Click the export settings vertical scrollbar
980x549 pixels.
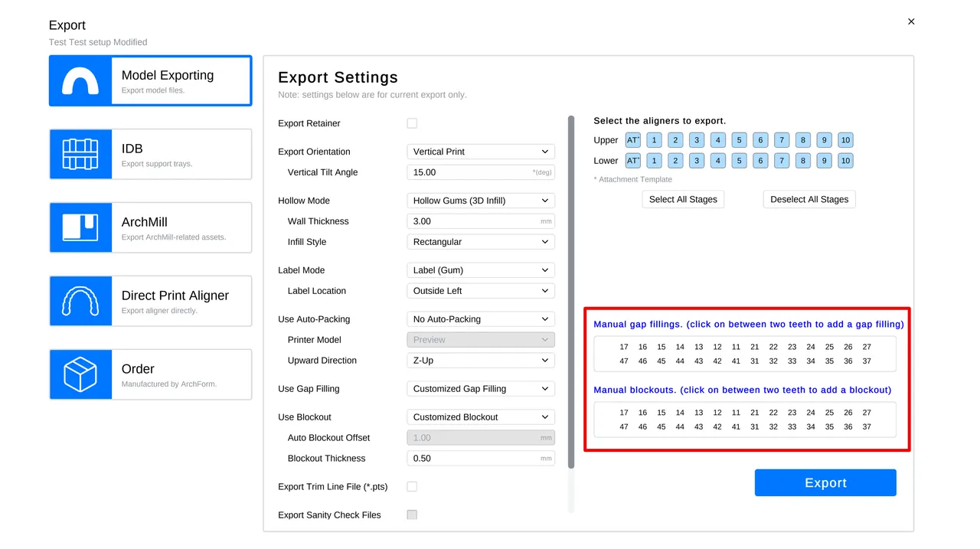click(x=571, y=292)
